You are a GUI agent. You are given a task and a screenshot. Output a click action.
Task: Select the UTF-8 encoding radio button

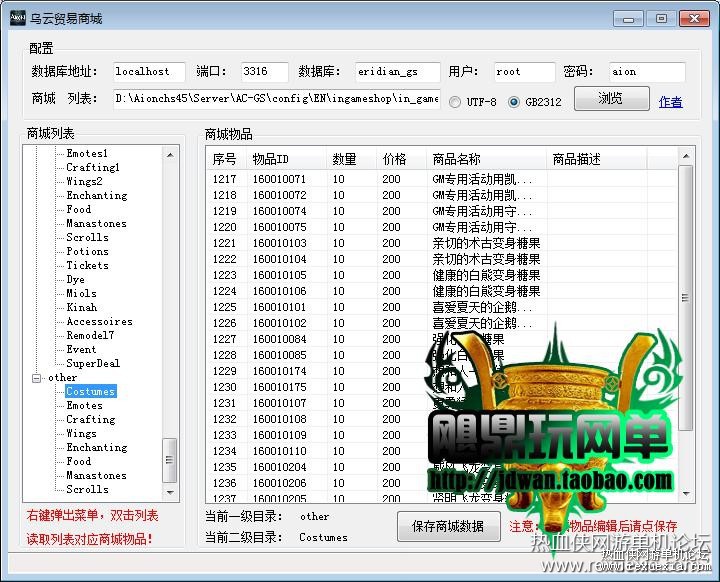coord(455,102)
